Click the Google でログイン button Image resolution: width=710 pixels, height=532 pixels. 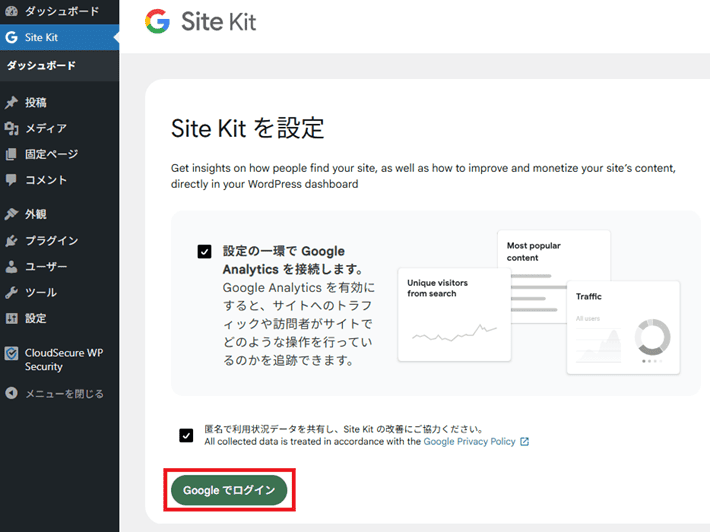tap(229, 490)
